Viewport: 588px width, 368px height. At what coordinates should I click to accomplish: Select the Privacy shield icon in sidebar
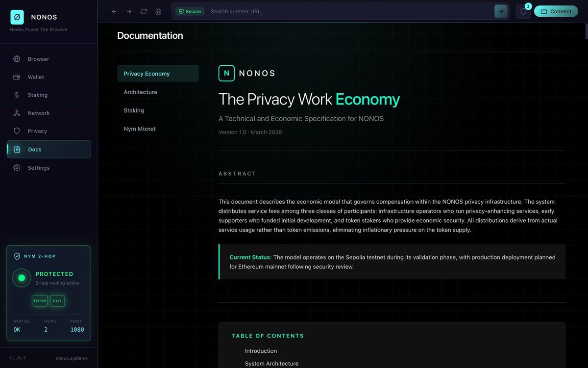pyautogui.click(x=17, y=131)
